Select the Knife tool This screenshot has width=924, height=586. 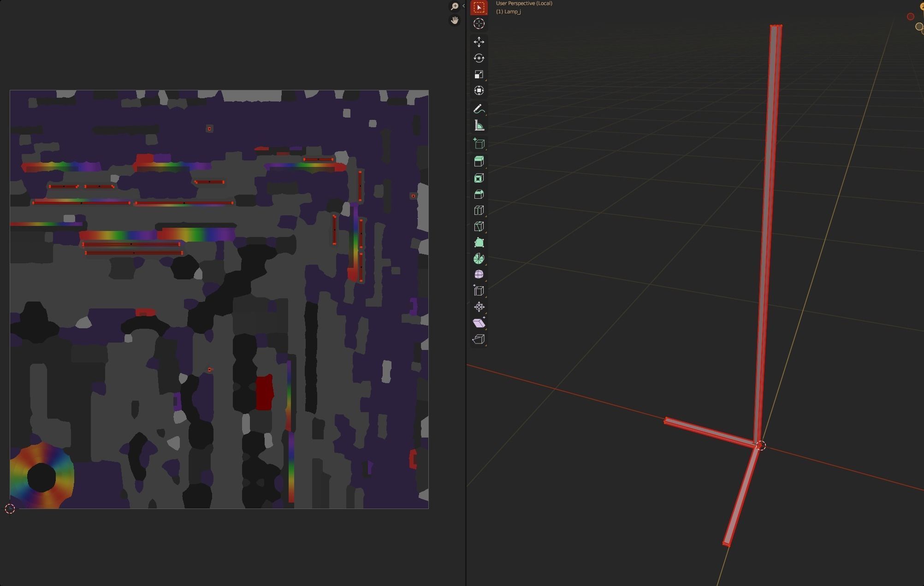pos(479,226)
